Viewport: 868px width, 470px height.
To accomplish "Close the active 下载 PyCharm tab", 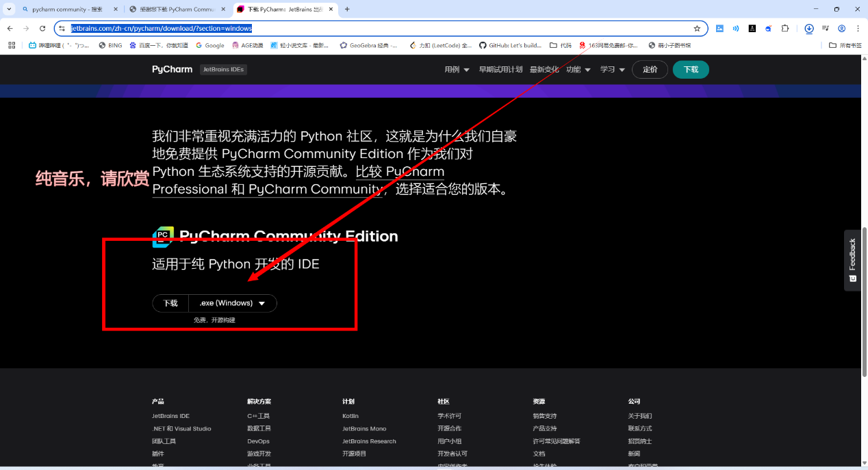I will [x=331, y=9].
